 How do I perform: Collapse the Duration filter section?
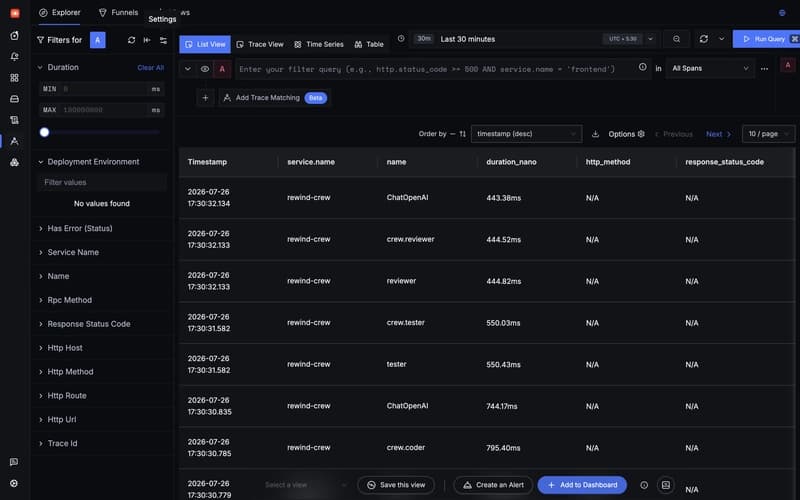pyautogui.click(x=40, y=67)
